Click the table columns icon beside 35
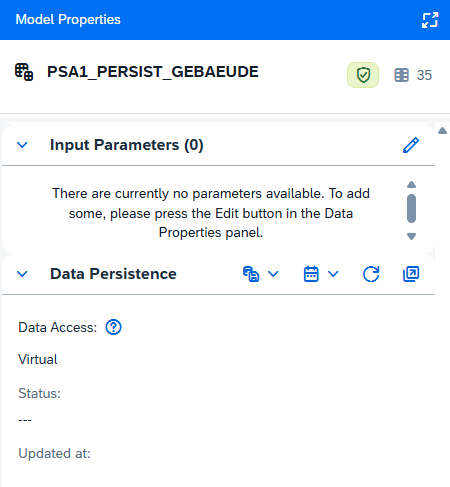Image resolution: width=450 pixels, height=487 pixels. pyautogui.click(x=401, y=75)
